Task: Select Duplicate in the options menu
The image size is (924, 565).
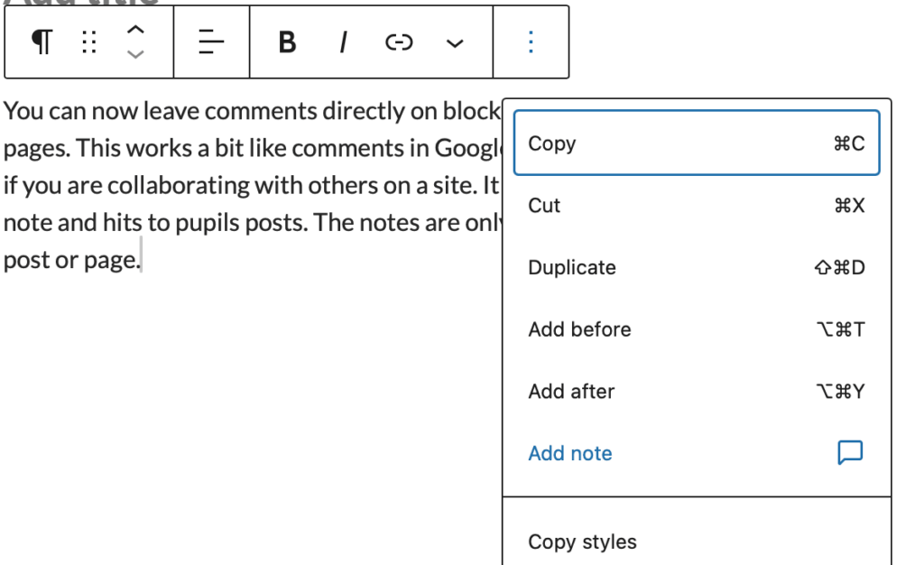Action: [697, 267]
